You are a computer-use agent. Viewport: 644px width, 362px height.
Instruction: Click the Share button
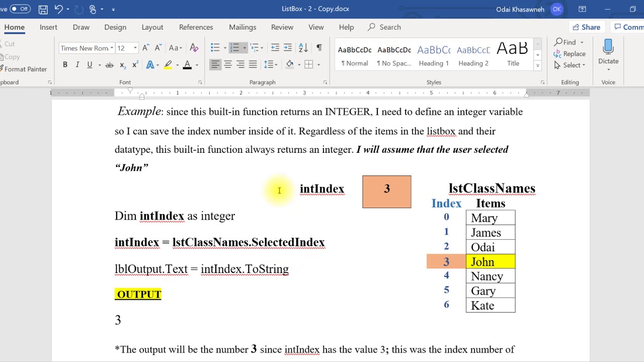[587, 27]
